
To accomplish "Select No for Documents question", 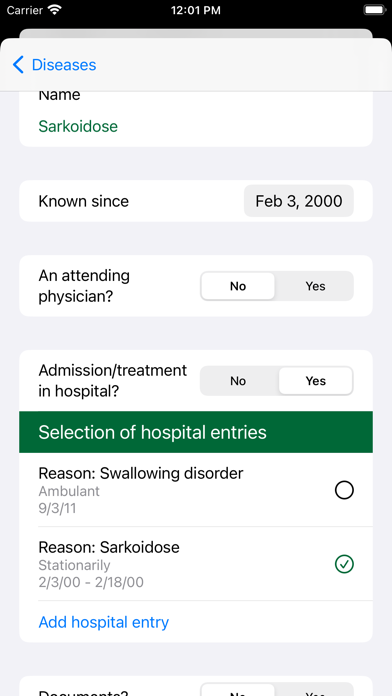I will point(238,691).
